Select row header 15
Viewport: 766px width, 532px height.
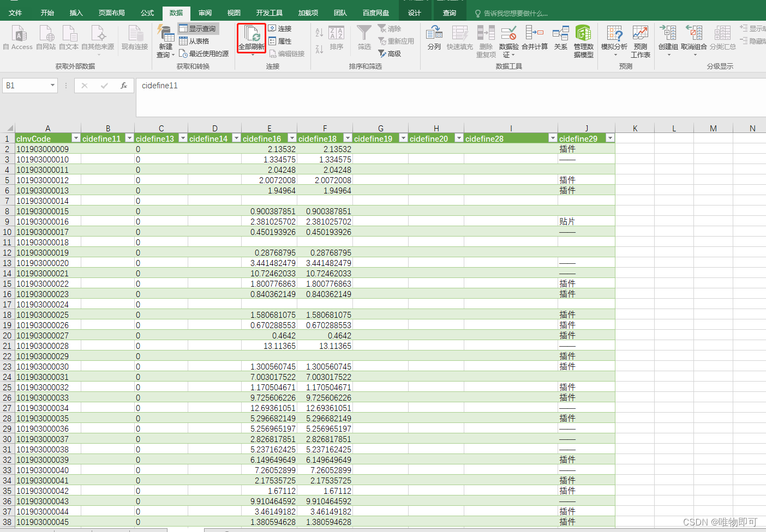click(x=7, y=283)
